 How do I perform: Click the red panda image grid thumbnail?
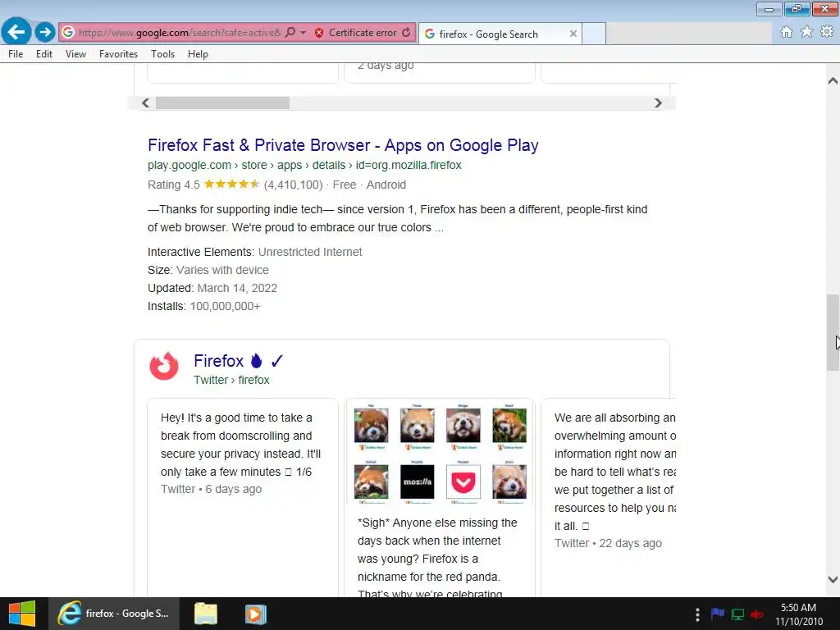tap(440, 453)
